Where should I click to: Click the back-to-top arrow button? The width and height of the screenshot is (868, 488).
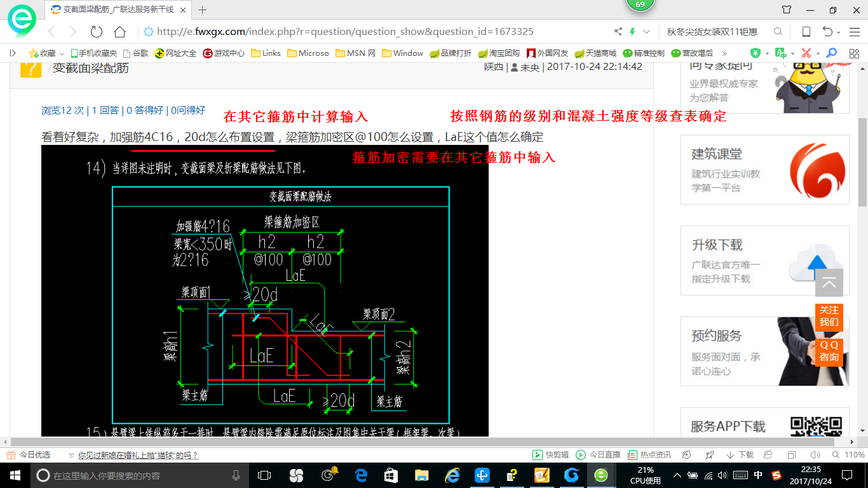829,283
